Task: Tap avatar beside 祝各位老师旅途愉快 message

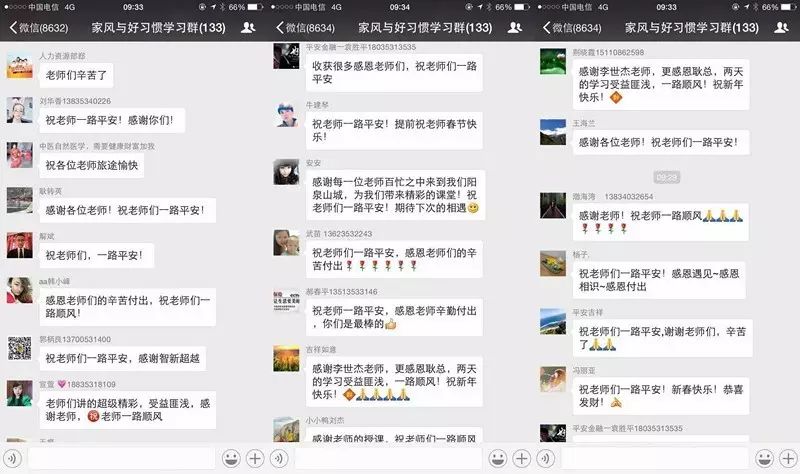Action: (20, 155)
